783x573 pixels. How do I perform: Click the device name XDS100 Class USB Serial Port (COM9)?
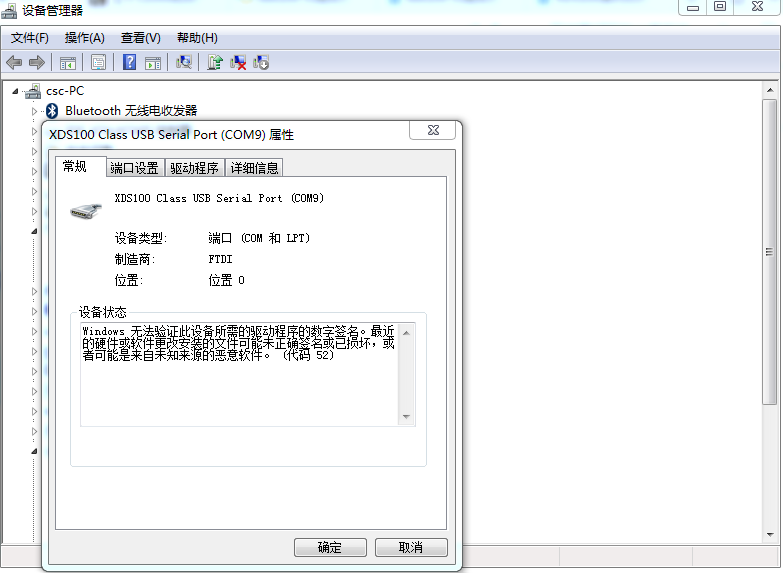219,198
